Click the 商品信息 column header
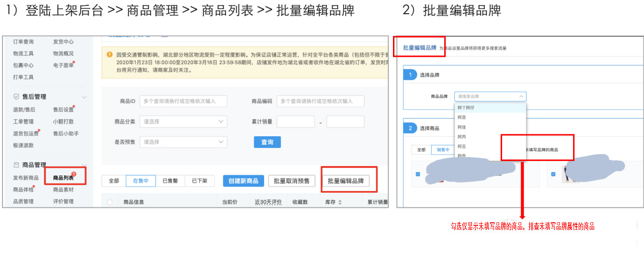644x258 pixels. point(134,202)
